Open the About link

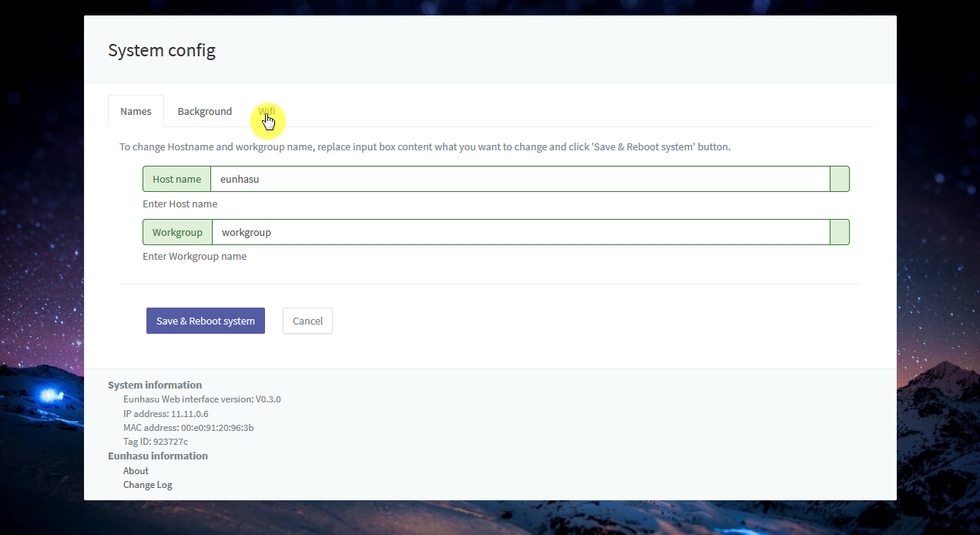136,470
